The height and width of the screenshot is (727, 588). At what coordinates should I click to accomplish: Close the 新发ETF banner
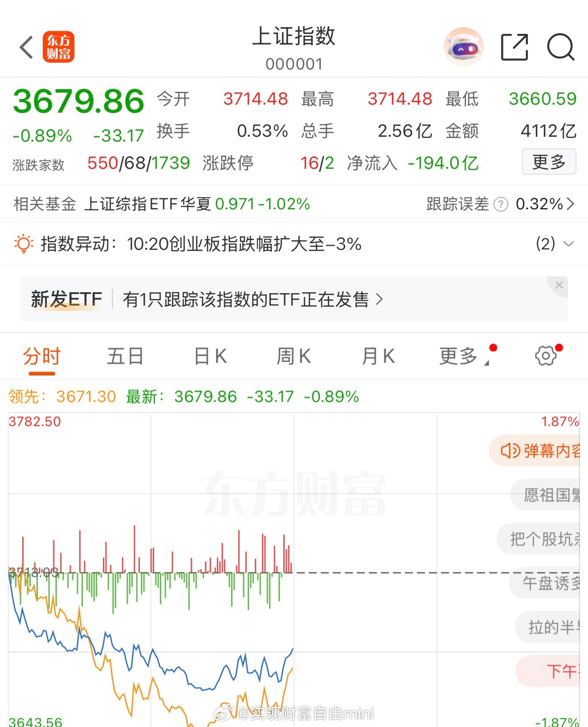(559, 285)
